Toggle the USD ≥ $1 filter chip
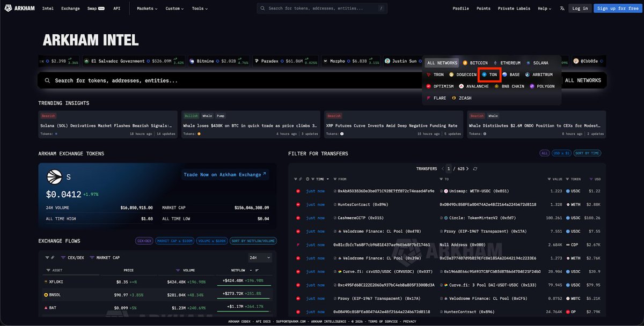Screen dimensions: 644x326 (x=561, y=153)
